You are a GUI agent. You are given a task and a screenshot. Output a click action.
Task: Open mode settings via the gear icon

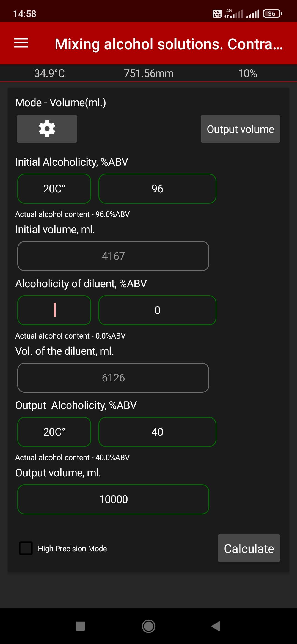pos(47,129)
